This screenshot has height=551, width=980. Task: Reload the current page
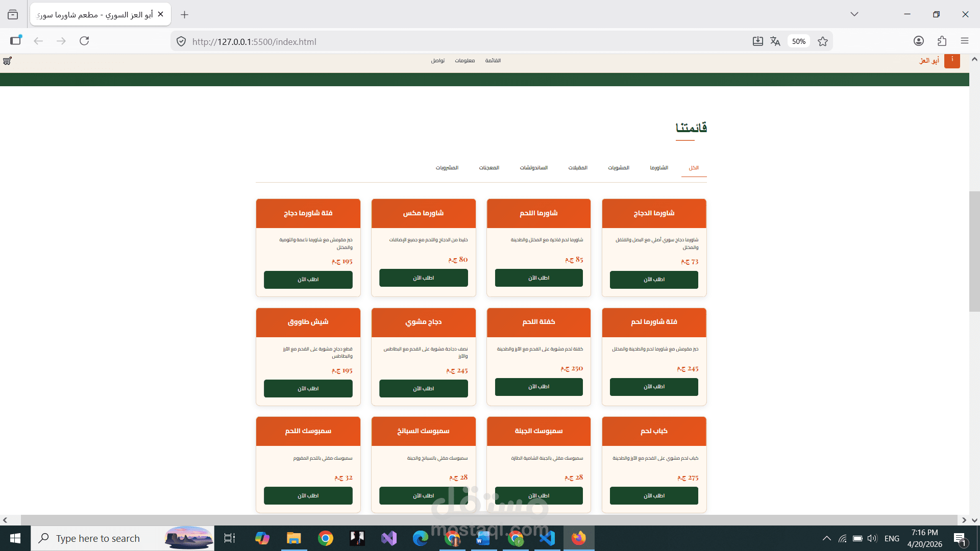[x=84, y=41]
